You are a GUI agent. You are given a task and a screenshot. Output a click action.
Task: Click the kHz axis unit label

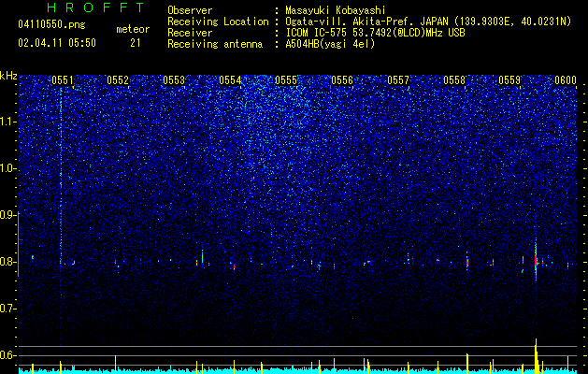pos(8,76)
